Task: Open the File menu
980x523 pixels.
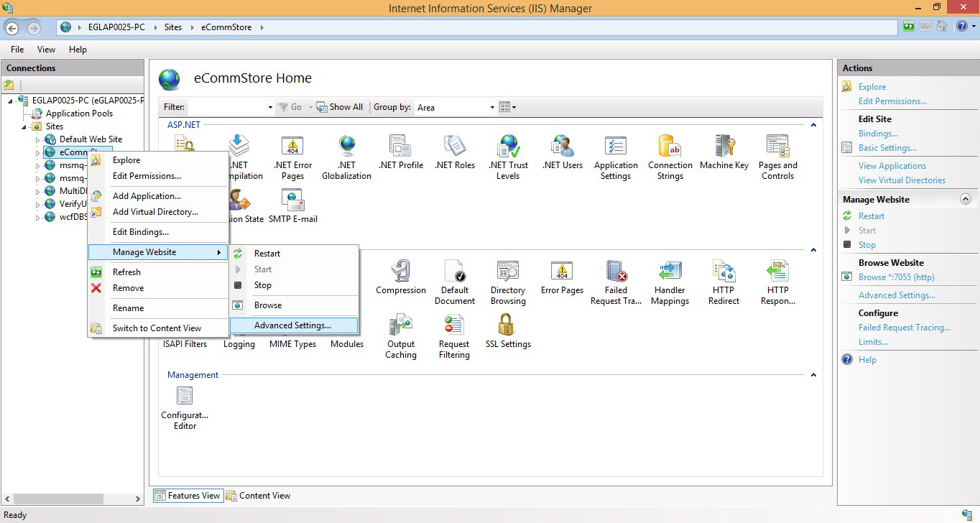Action: tap(17, 50)
